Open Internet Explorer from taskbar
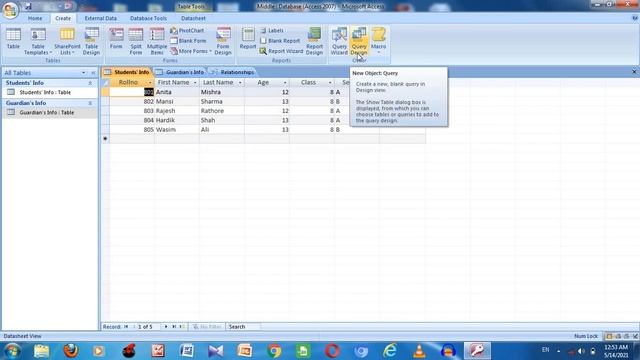This screenshot has height=360, width=640. pos(390,351)
